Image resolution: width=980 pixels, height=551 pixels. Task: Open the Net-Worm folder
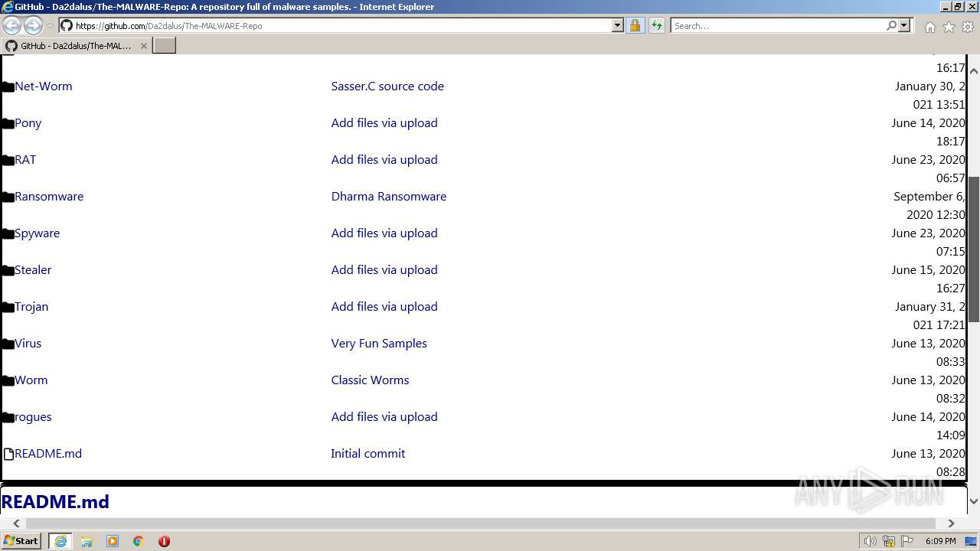pyautogui.click(x=44, y=86)
